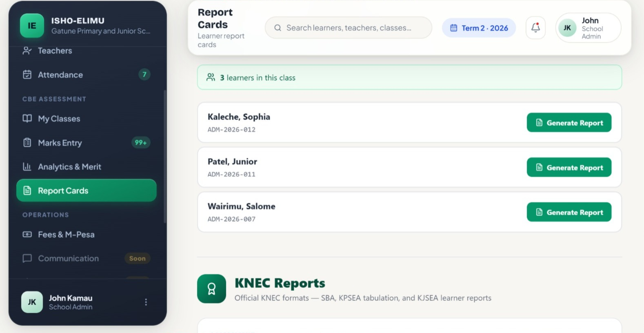Click the ISHO-ELIMU school name header
Screen dimensions: 644x333
(x=78, y=20)
